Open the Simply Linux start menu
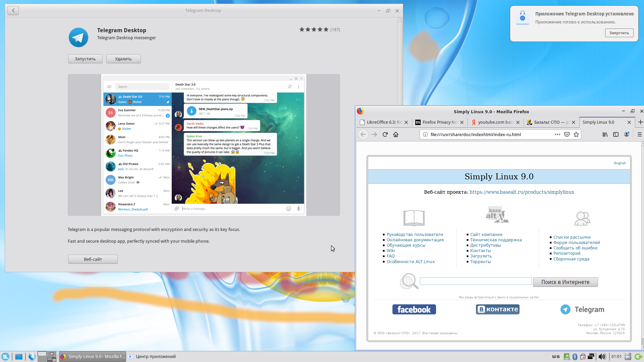Screen dimensions: 644x362 6,356
